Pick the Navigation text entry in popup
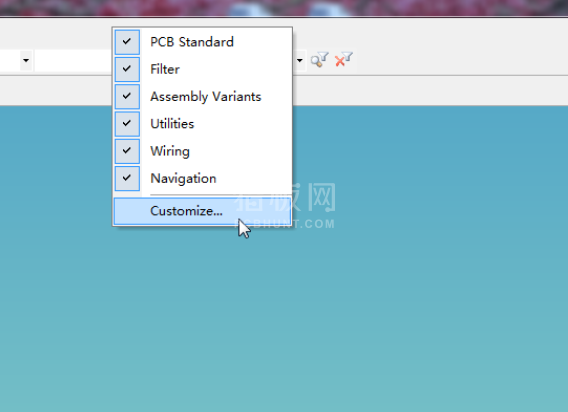The width and height of the screenshot is (568, 412). click(x=183, y=179)
